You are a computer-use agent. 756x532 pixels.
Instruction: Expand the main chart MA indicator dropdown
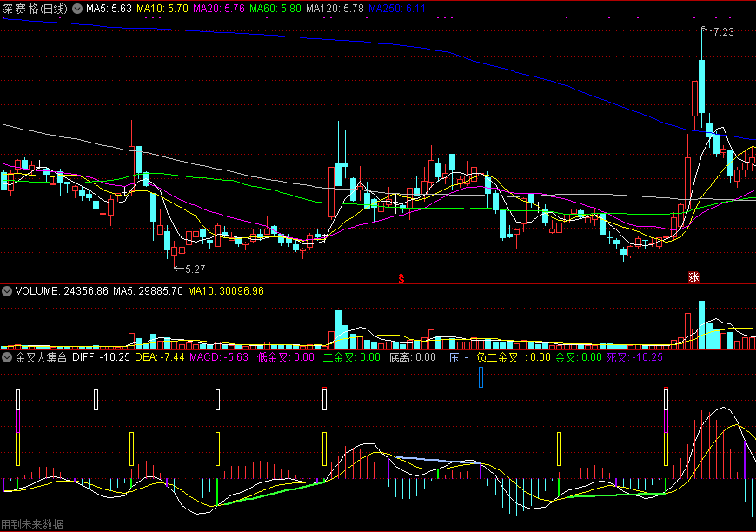click(77, 9)
